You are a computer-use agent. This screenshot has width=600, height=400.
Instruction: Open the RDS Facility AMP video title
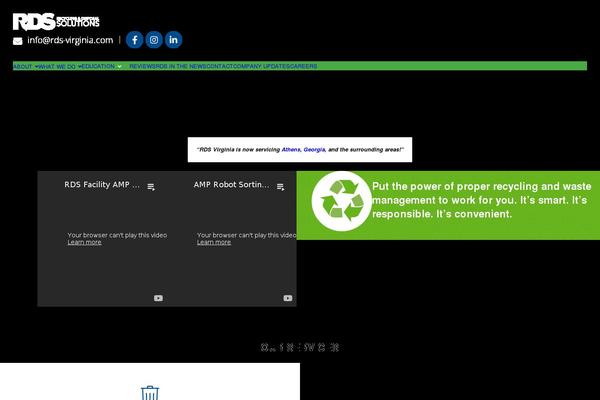[102, 184]
